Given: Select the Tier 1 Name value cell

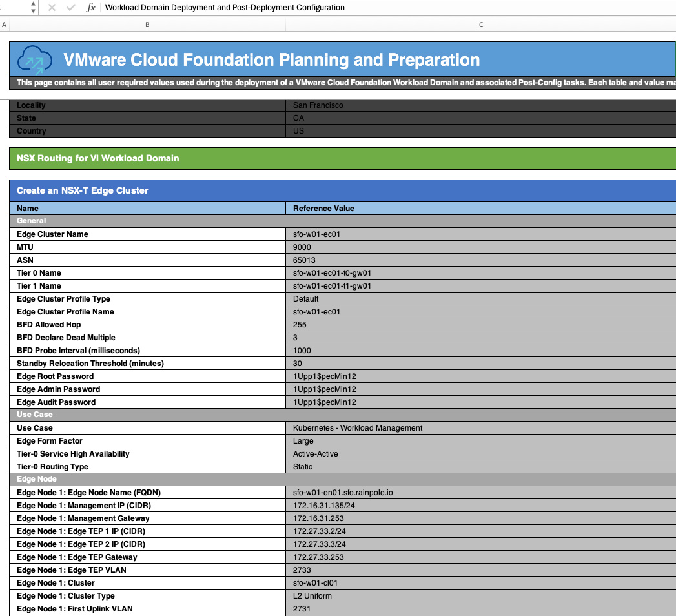Looking at the screenshot, I should (x=481, y=286).
